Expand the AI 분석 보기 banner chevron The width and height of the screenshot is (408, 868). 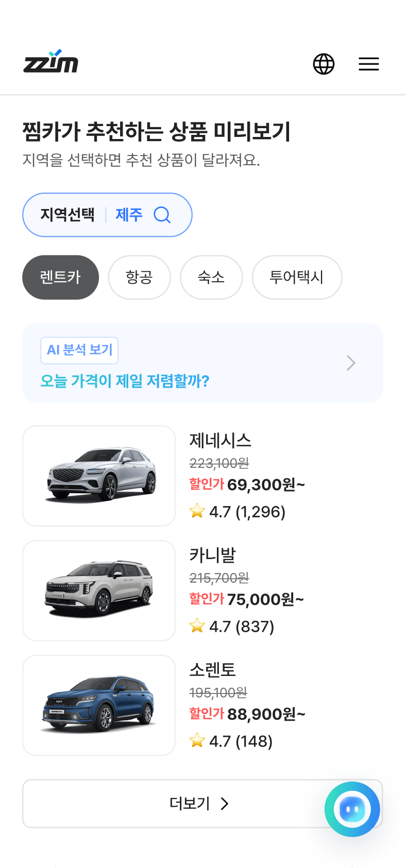(x=351, y=363)
